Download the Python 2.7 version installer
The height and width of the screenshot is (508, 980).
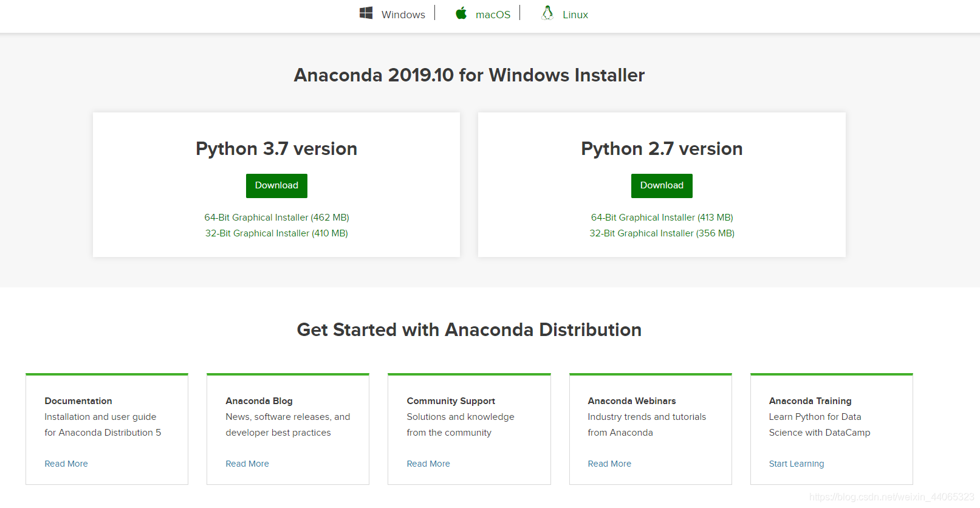[x=662, y=186]
